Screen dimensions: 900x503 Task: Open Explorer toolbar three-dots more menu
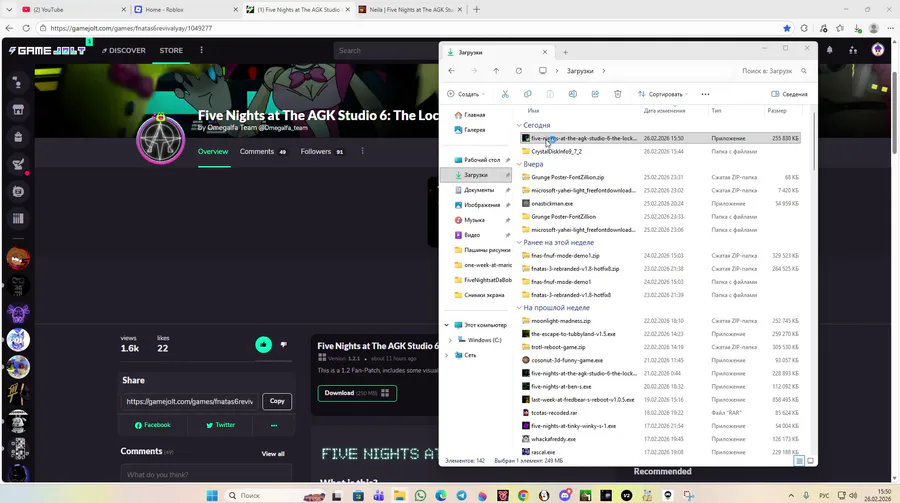705,94
